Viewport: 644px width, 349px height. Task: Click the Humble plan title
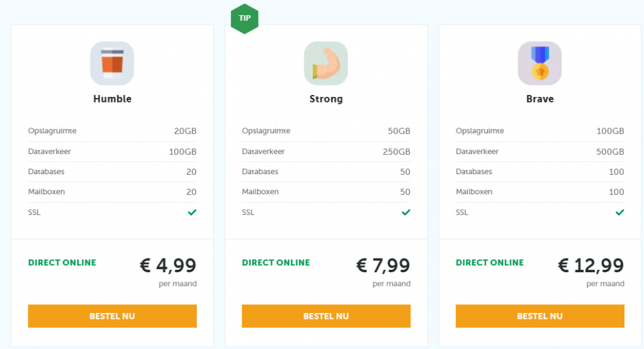112,99
